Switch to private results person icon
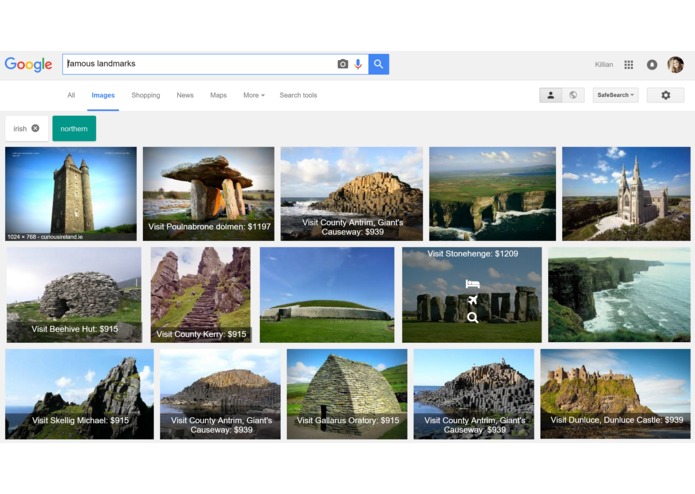Viewport: 695px width, 494px height. [551, 95]
